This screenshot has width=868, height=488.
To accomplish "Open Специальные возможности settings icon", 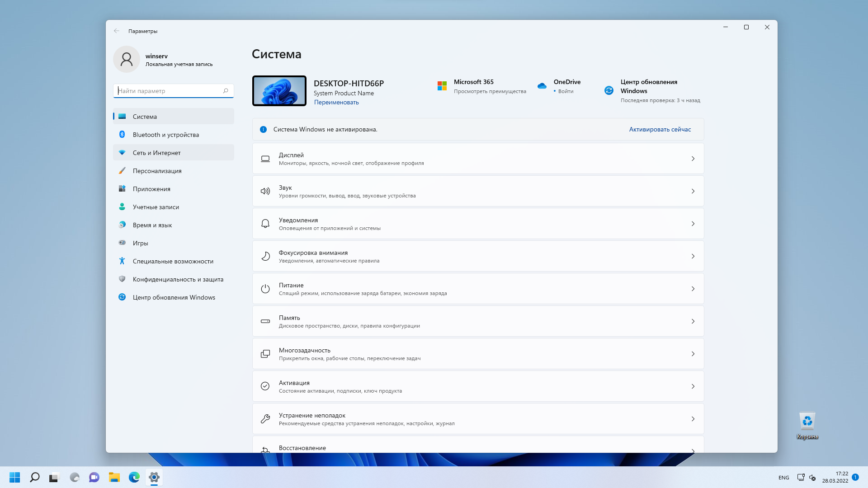I will [122, 261].
